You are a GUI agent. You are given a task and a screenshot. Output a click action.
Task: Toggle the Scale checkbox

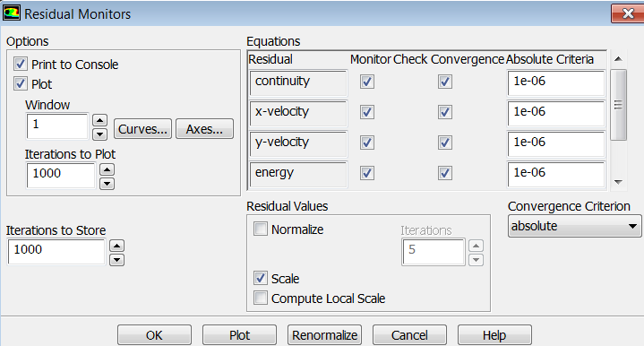[261, 278]
